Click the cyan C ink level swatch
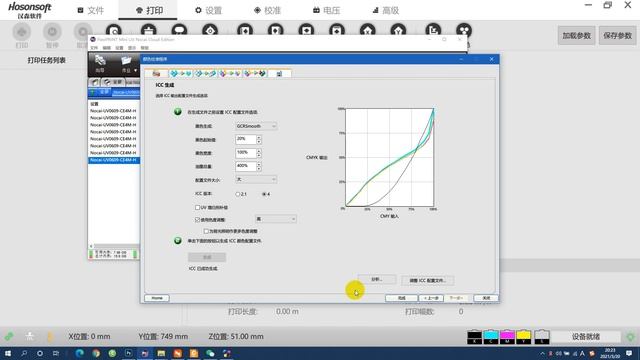 [x=491, y=337]
